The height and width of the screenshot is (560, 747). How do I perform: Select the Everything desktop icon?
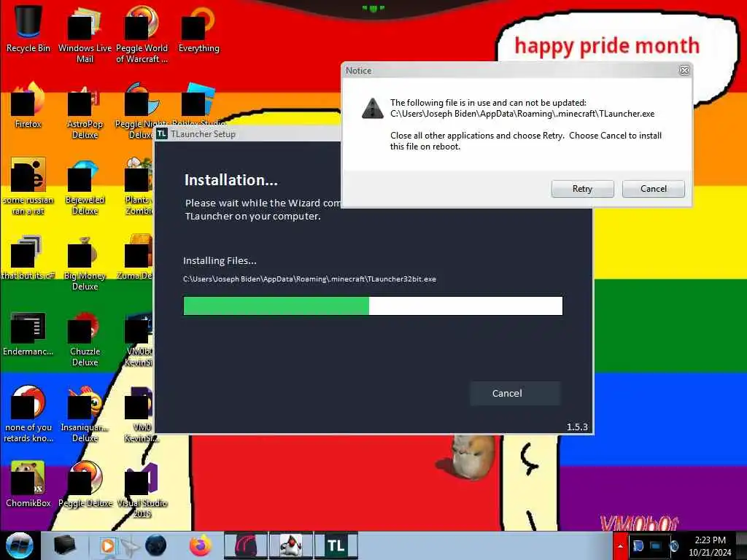pos(198,29)
